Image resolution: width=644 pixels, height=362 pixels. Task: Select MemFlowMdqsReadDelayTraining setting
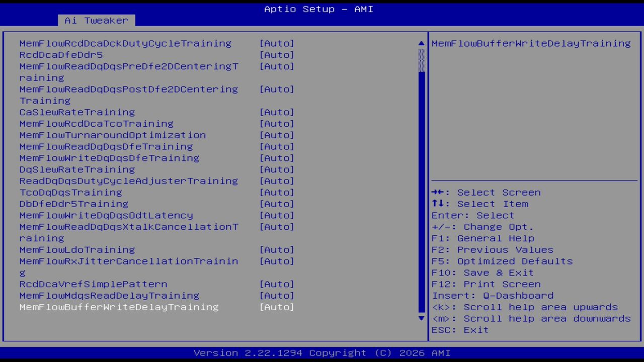109,296
